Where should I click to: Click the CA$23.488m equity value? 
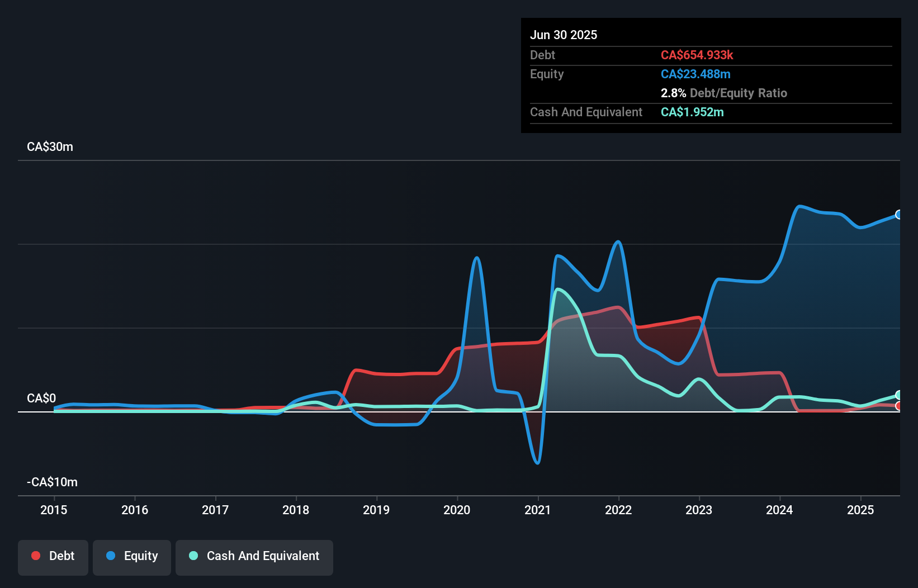tap(695, 74)
